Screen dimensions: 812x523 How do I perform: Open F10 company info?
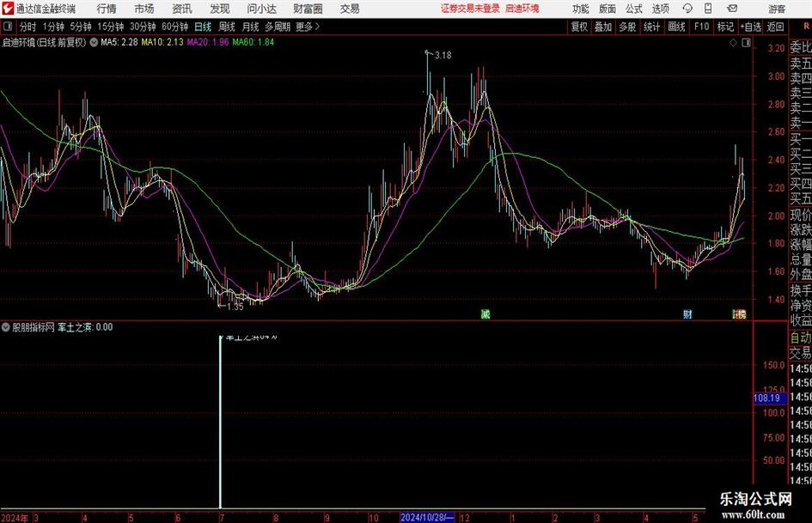(701, 27)
